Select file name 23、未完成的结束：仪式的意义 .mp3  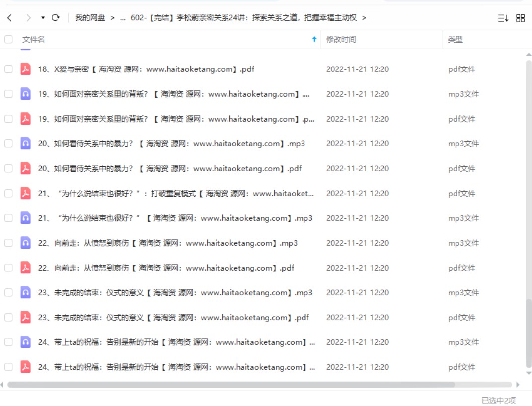tap(175, 292)
